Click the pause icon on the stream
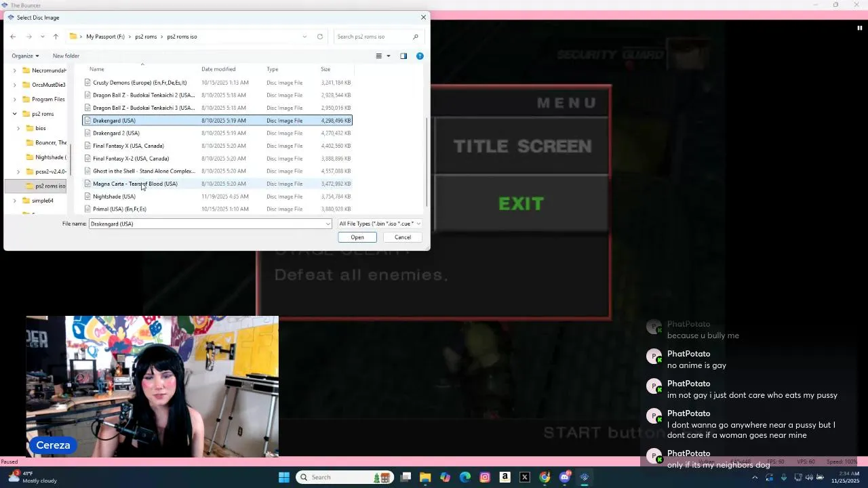 pyautogui.click(x=860, y=28)
